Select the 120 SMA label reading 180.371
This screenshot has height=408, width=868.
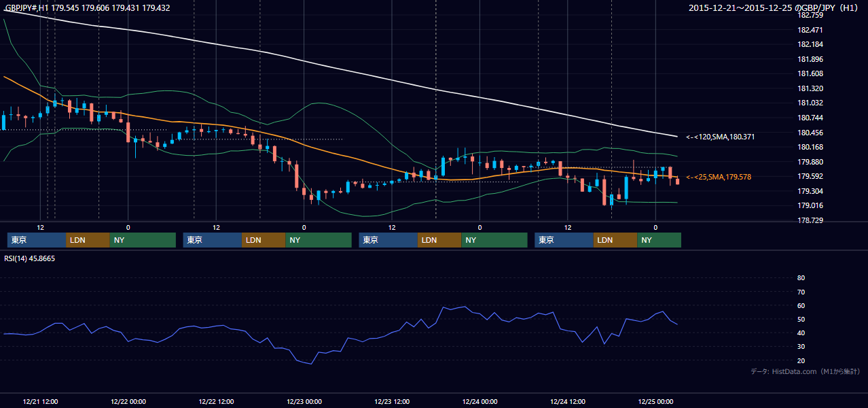721,137
